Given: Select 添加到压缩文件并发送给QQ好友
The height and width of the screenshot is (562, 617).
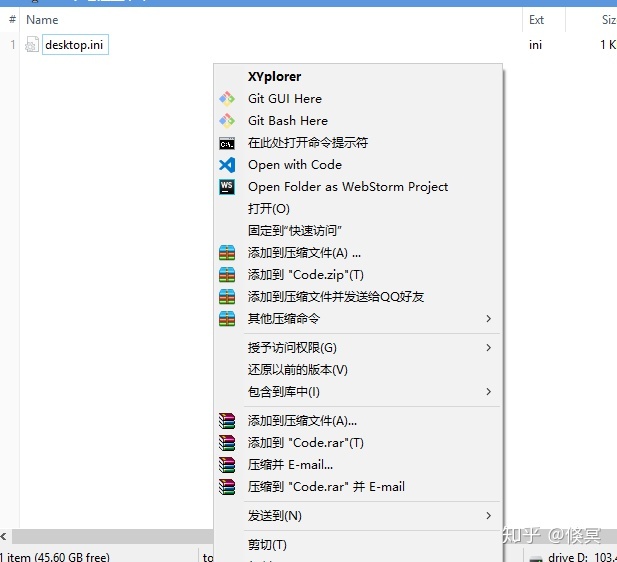Looking at the screenshot, I should coord(358,297).
